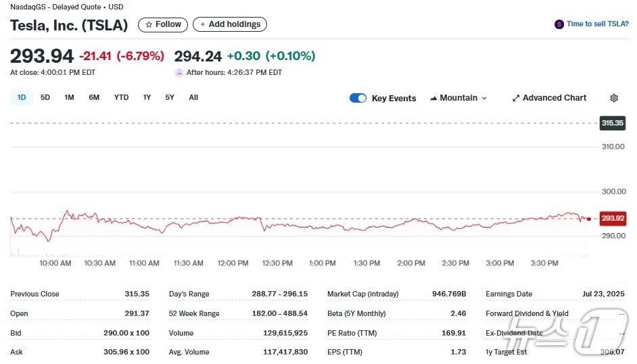Click the Mountain chart type icon
637x364 pixels.
(433, 98)
